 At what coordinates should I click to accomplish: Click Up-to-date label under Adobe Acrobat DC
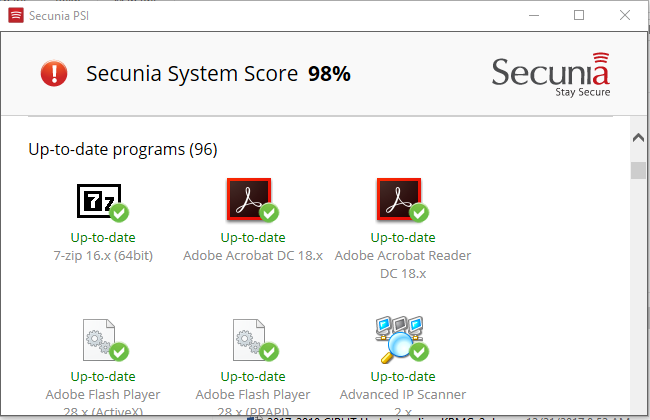point(253,238)
